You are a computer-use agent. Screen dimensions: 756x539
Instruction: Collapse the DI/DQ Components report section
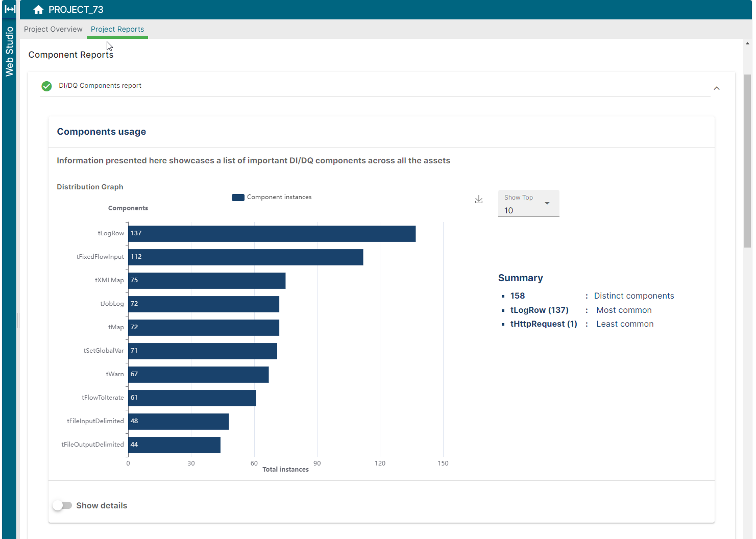(x=717, y=88)
